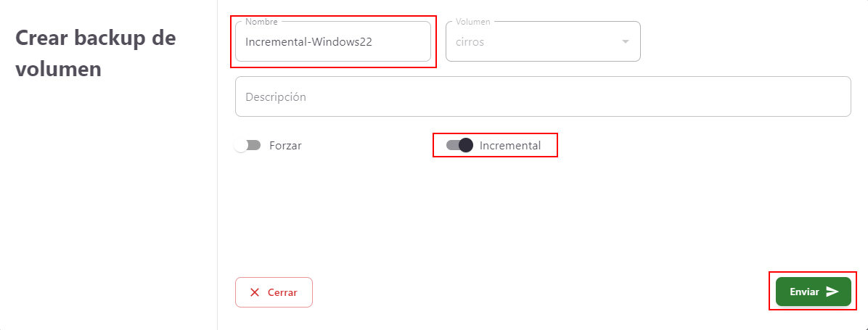
Task: Disable the Incremental switch
Action: (459, 145)
